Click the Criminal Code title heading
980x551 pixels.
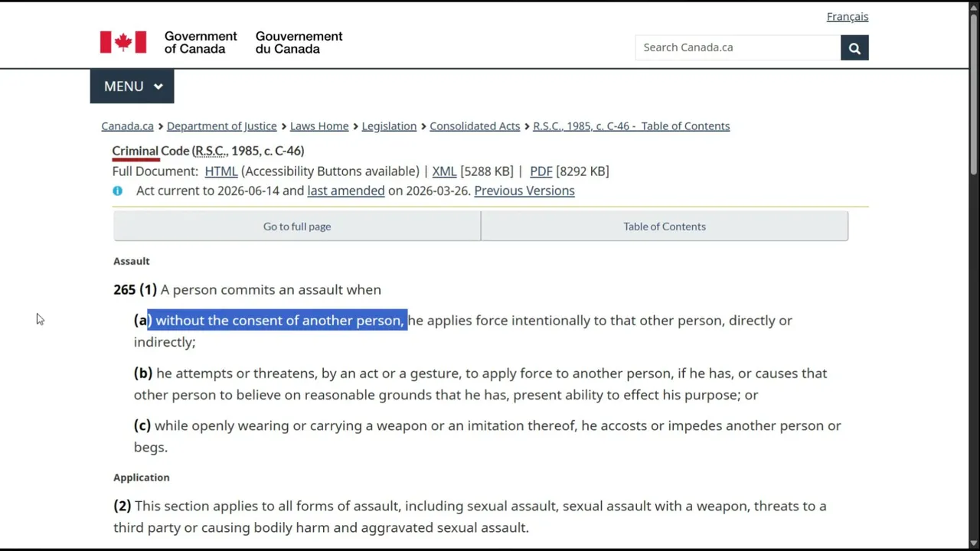[x=208, y=151]
